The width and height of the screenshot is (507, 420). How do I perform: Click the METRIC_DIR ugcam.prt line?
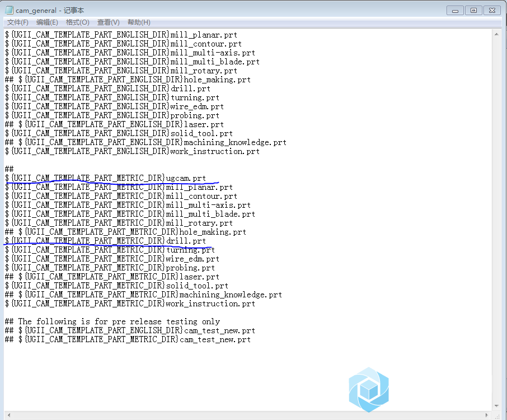(x=106, y=178)
